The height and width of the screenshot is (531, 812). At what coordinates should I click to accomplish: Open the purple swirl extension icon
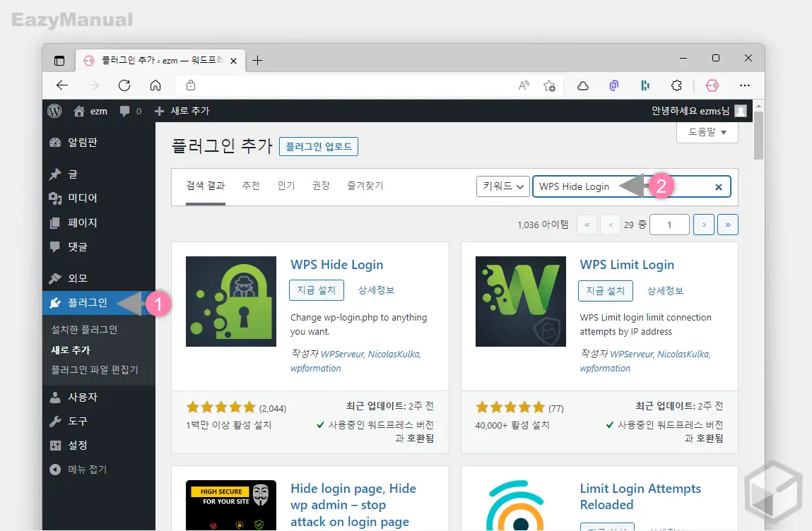[x=614, y=85]
